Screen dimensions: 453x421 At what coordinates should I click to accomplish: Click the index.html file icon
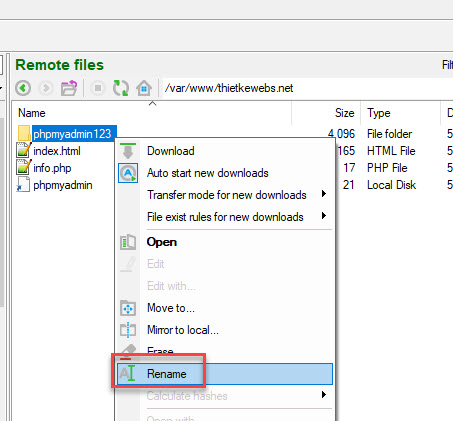click(x=24, y=150)
